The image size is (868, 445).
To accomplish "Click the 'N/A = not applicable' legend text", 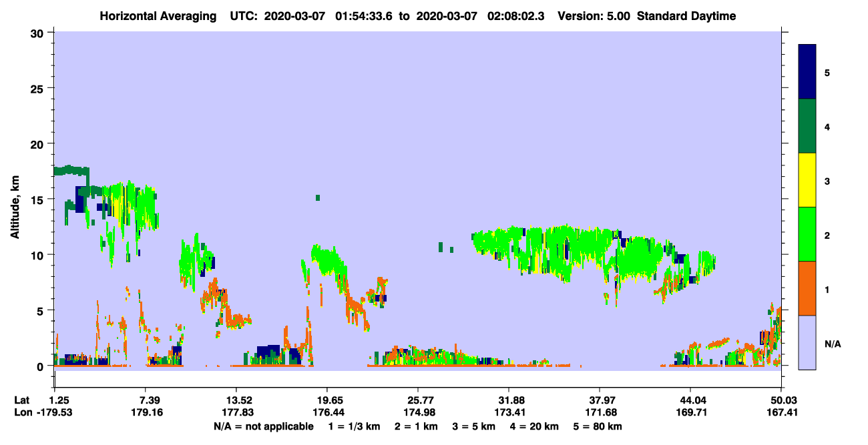I will 264,426.
